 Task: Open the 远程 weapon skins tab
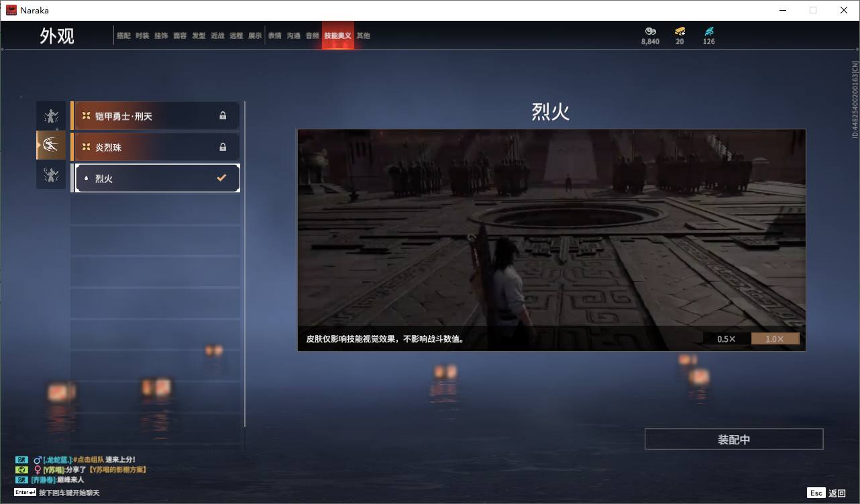(x=236, y=36)
